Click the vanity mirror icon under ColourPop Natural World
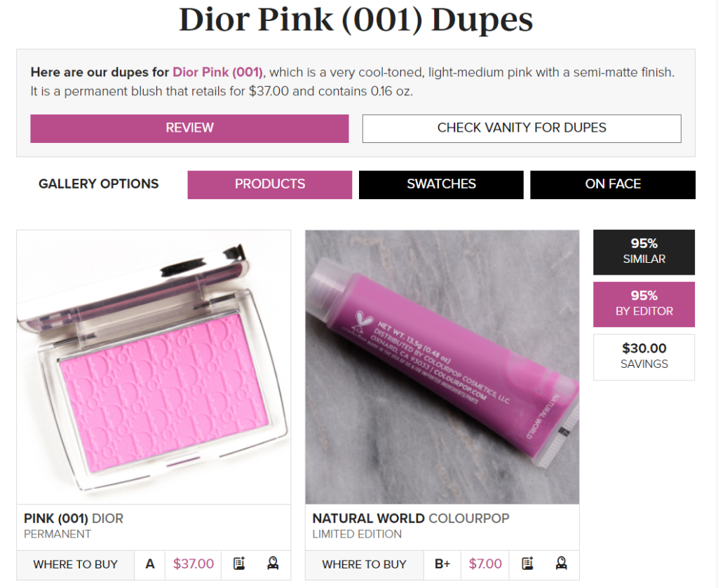 [562, 563]
